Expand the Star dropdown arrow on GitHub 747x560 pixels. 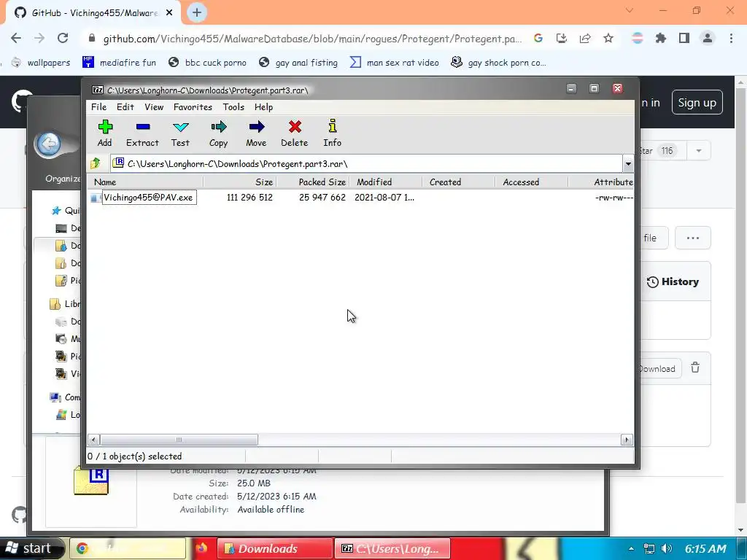[x=699, y=151]
